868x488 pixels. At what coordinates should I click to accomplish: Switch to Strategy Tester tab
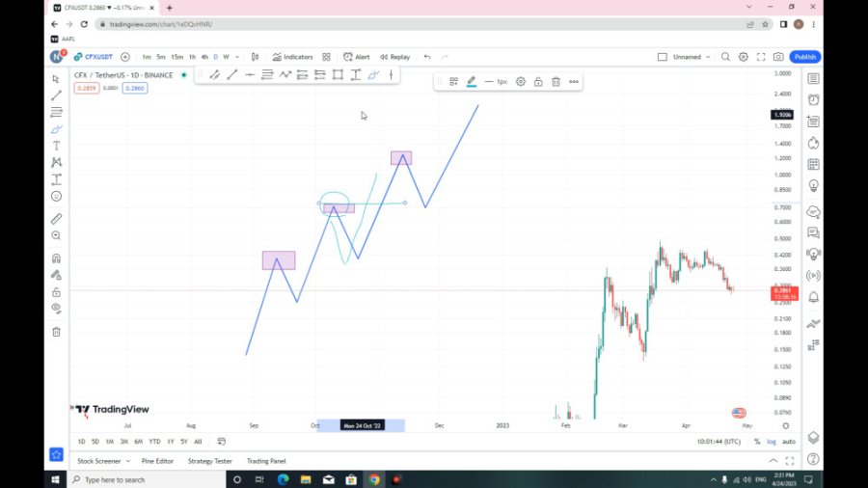[x=209, y=461]
